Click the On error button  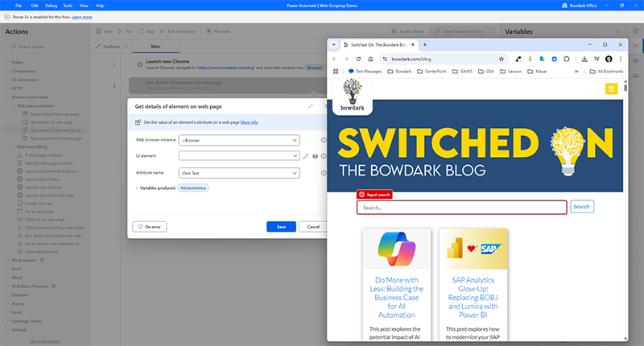(x=150, y=227)
